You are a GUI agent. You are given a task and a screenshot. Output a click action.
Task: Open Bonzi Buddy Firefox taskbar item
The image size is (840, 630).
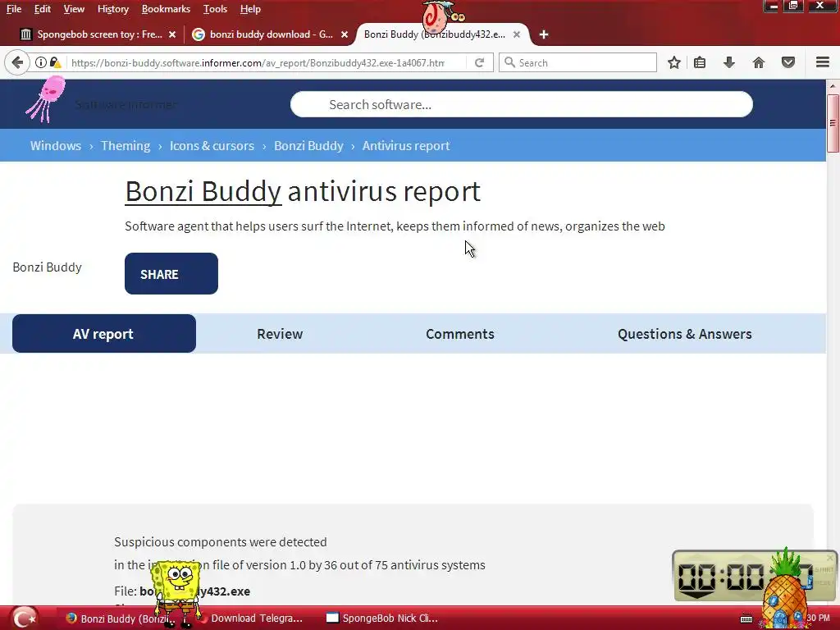pos(121,619)
